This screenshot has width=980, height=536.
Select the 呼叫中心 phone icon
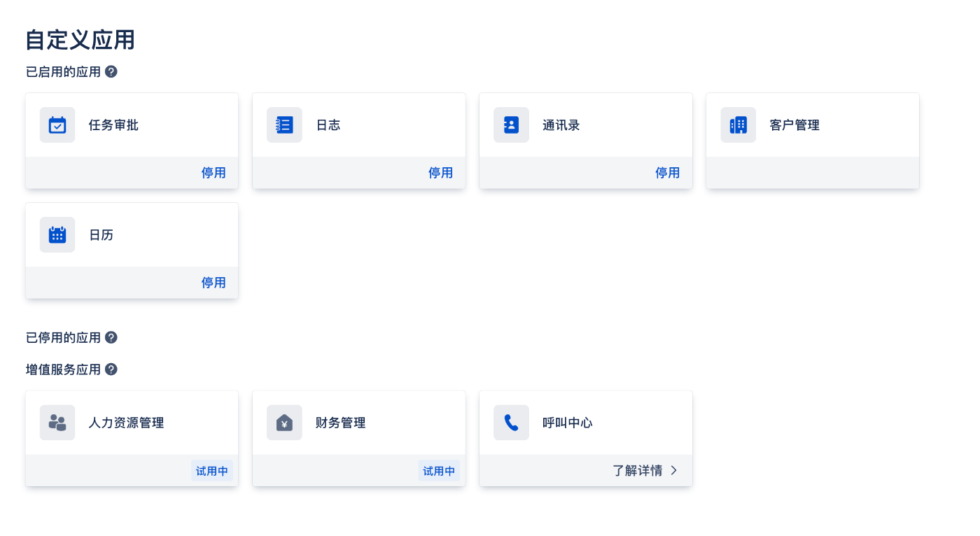click(511, 423)
